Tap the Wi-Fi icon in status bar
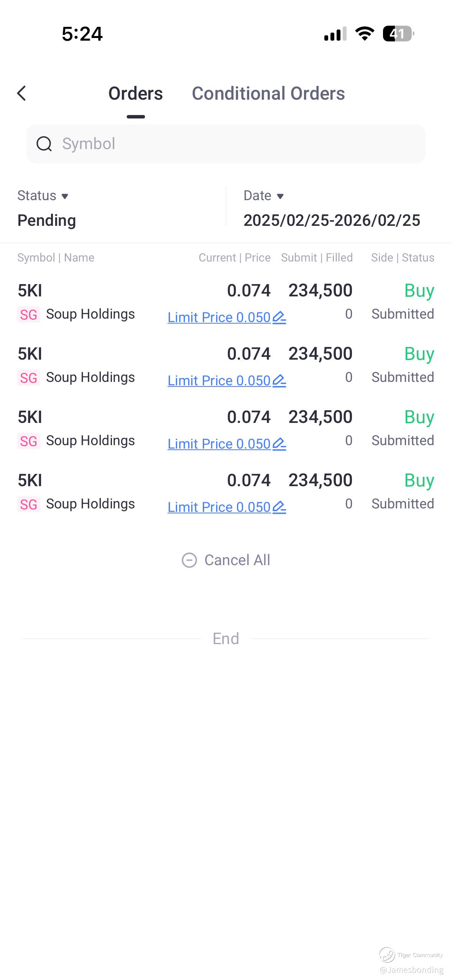 click(x=365, y=34)
